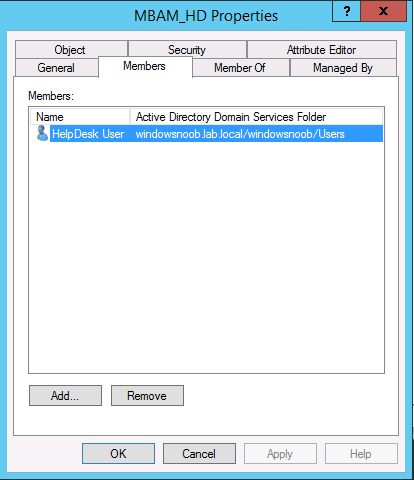Screen dimensions: 414x480
Task: Close the MBAM_HD Properties dialog
Action: (x=383, y=11)
